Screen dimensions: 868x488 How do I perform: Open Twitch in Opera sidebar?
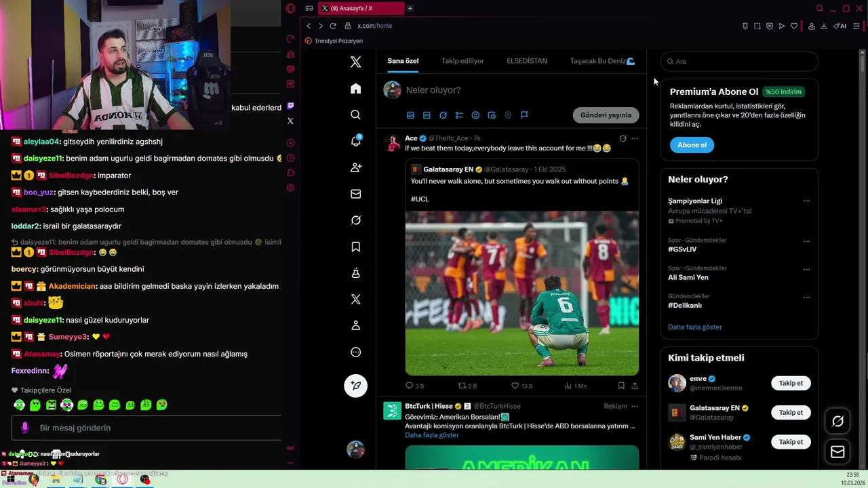(290, 106)
